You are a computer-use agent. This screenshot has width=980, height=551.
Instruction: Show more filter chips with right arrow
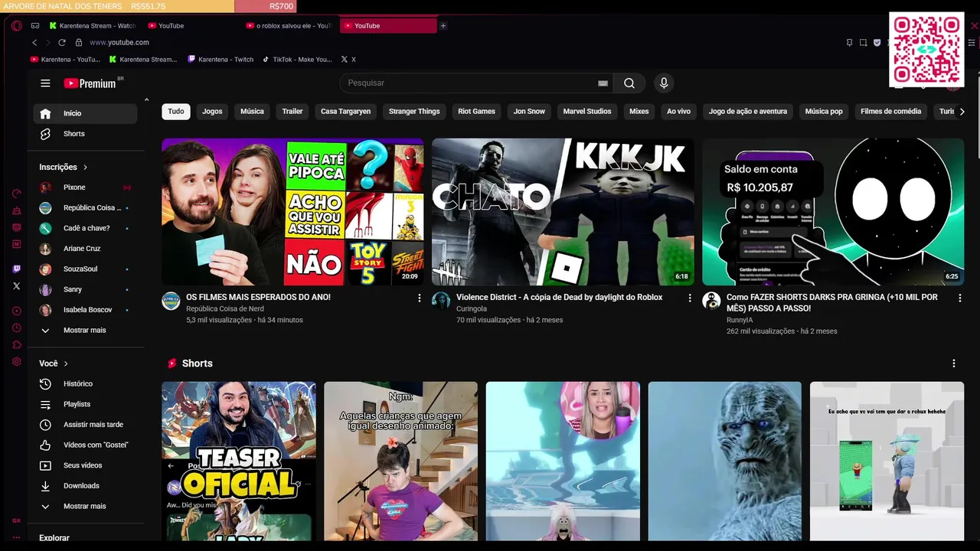coord(962,112)
